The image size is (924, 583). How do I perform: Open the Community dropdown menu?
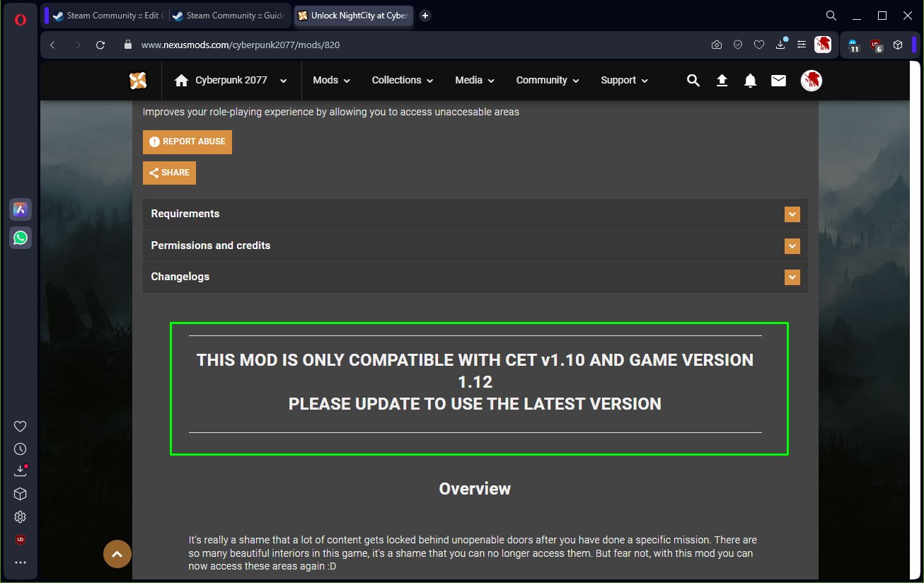[548, 81]
